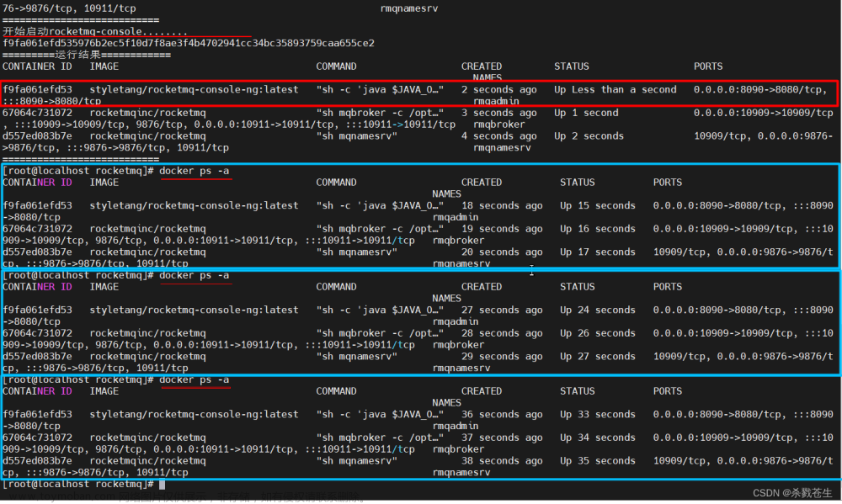Click the '28 seconds ago' created value
Image resolution: width=842 pixels, height=504 pixels.
502,333
